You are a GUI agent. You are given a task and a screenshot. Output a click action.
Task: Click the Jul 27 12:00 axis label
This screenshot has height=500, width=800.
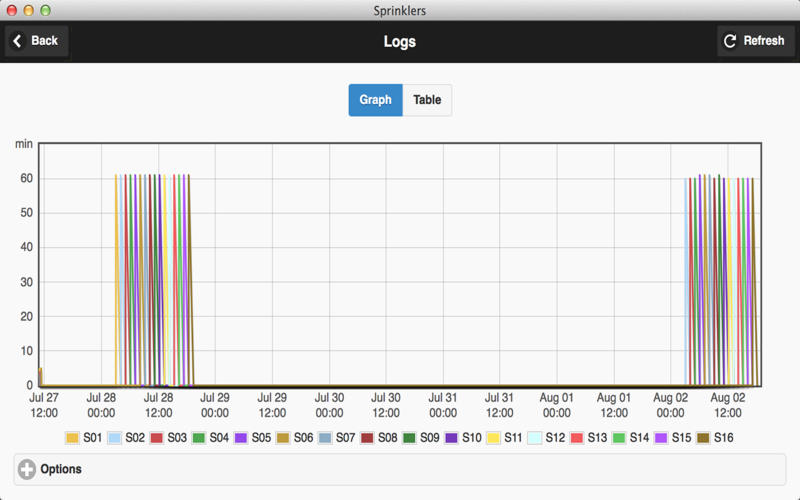pyautogui.click(x=44, y=405)
